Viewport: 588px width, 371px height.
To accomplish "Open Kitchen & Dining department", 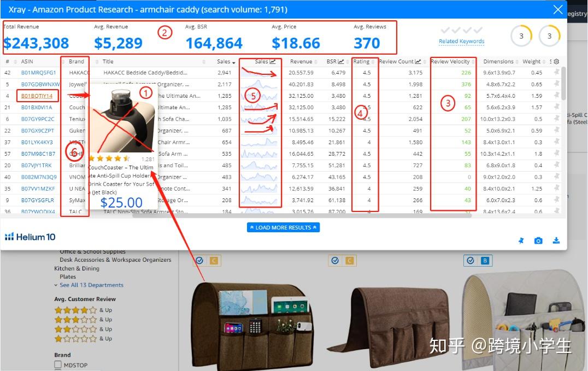I will pos(77,269).
